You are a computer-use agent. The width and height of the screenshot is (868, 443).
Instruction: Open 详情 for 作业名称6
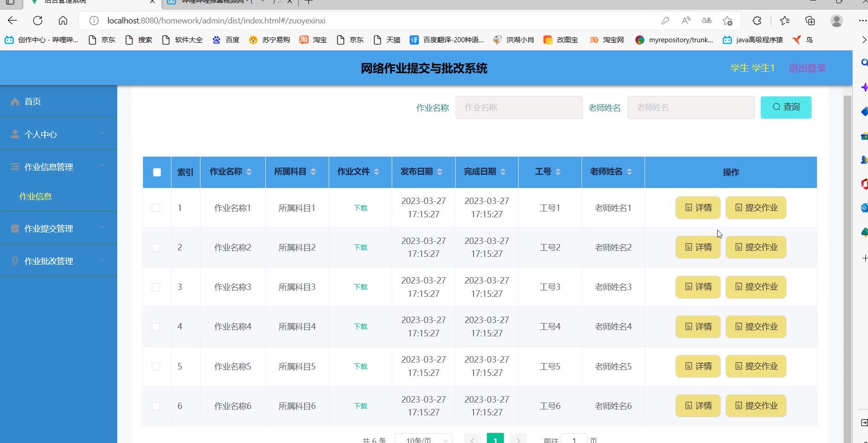698,406
